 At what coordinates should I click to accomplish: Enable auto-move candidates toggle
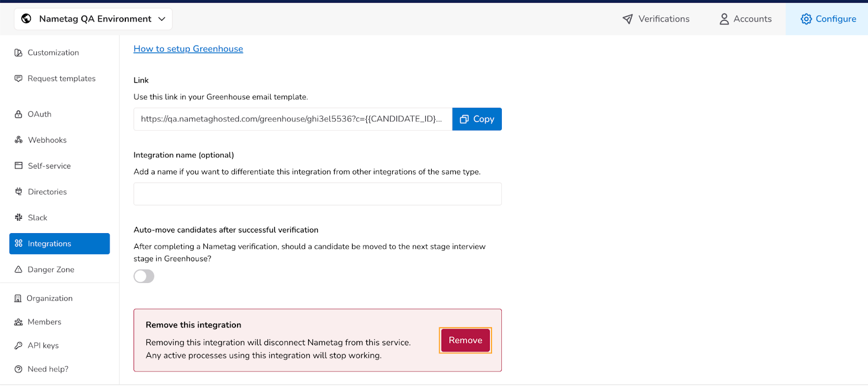pos(144,276)
